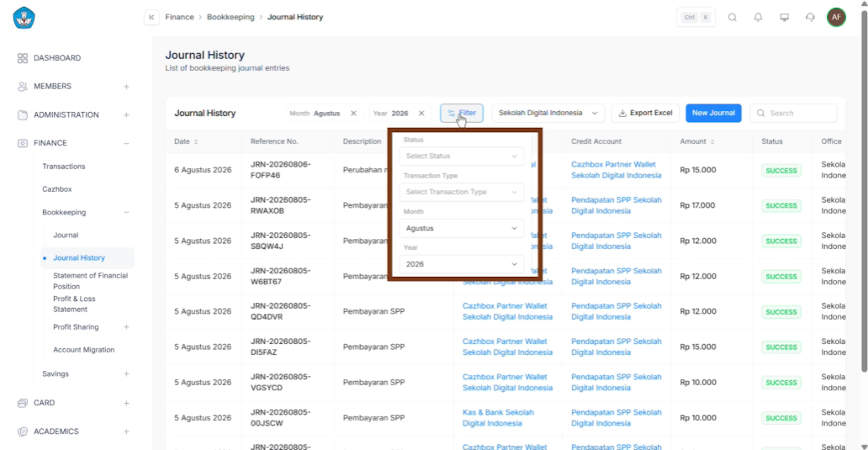Open Statement of Financial Position
This screenshot has height=450, width=868.
[90, 281]
